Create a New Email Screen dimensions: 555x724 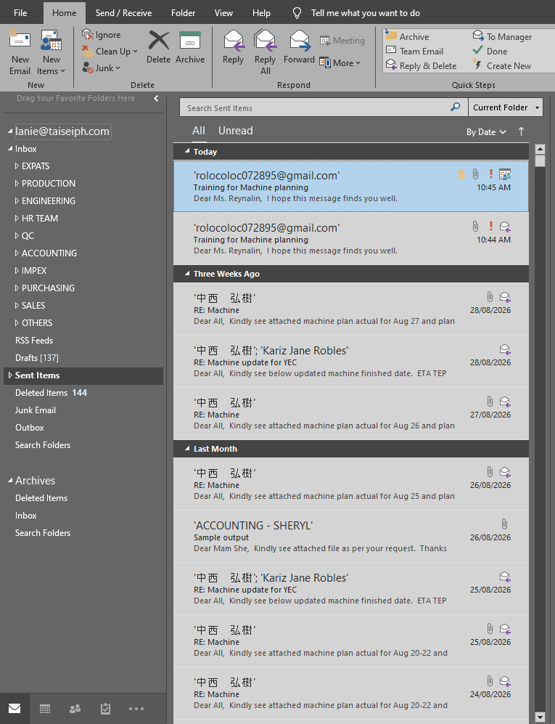[x=20, y=52]
